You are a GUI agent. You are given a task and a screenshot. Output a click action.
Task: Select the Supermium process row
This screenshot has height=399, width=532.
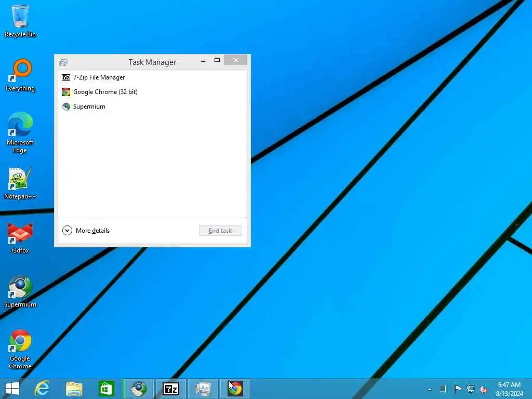coord(152,107)
